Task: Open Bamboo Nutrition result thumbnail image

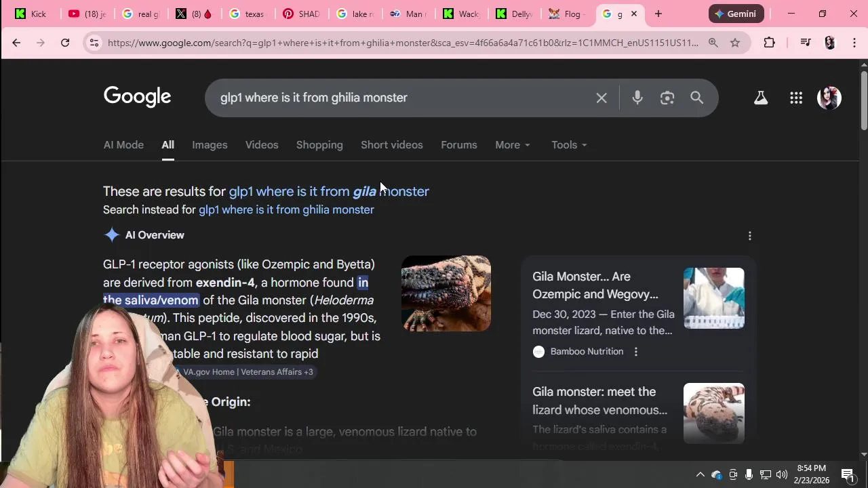Action: coord(714,298)
